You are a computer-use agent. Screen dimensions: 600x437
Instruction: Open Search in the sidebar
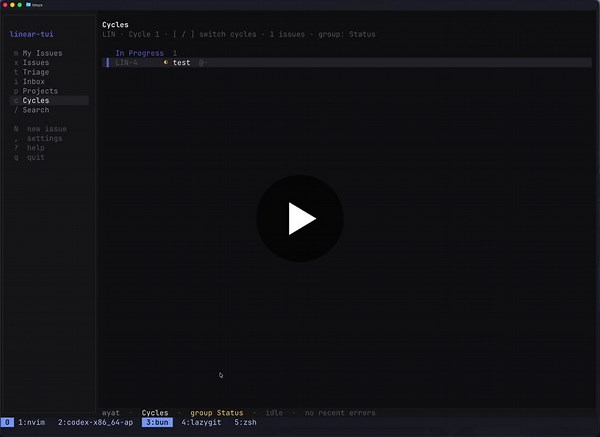coord(36,110)
